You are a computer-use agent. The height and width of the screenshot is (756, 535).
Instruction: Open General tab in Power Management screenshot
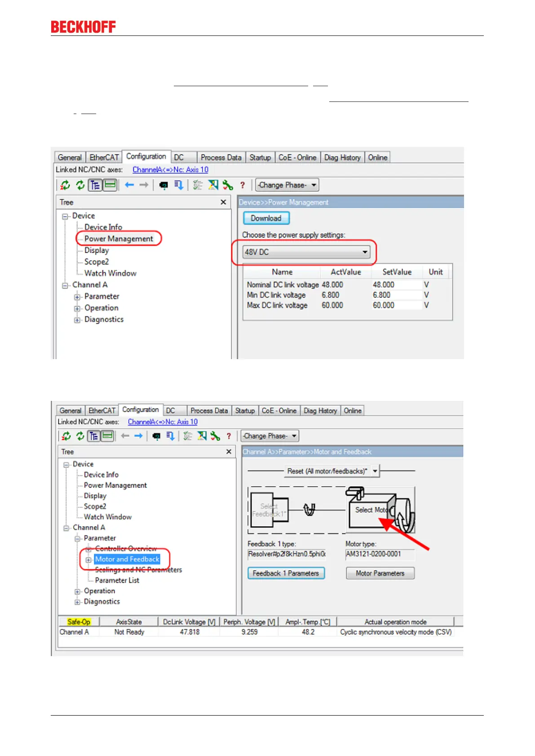click(70, 158)
